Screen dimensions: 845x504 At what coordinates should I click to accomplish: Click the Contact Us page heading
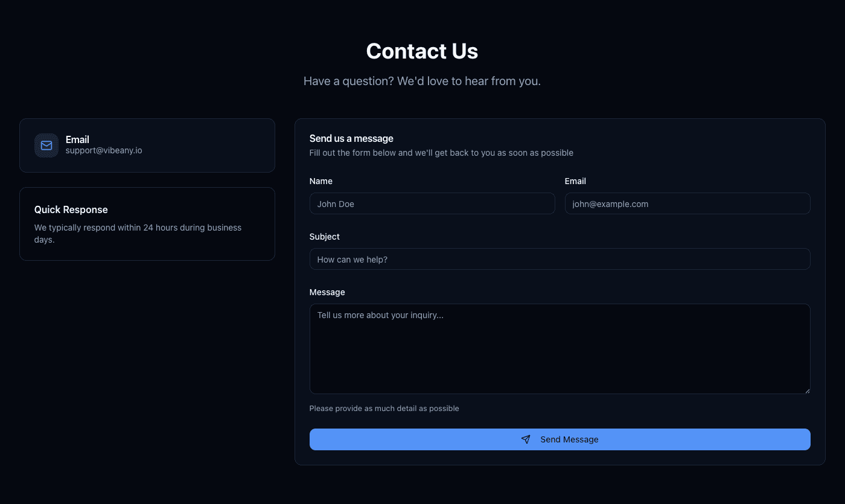pyautogui.click(x=422, y=51)
